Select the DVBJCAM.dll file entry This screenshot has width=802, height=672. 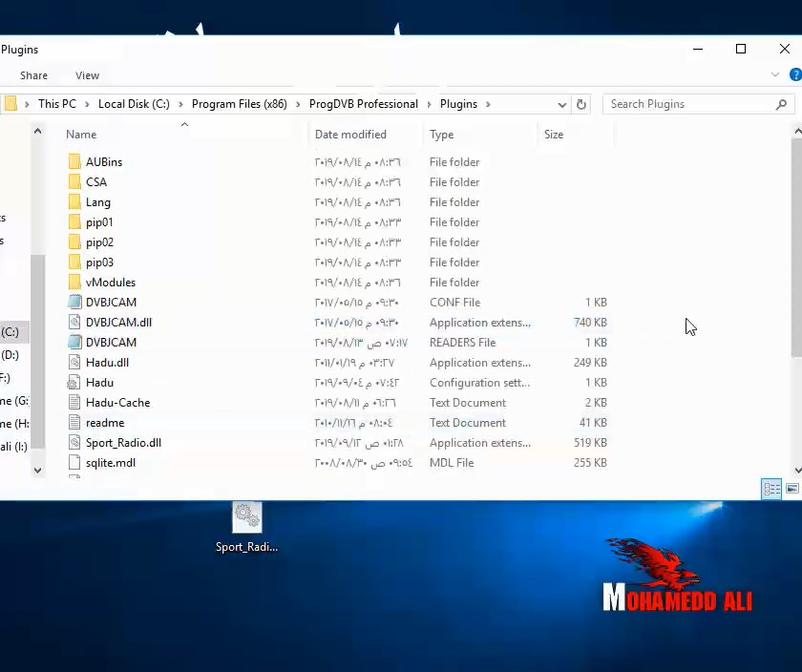click(x=118, y=323)
